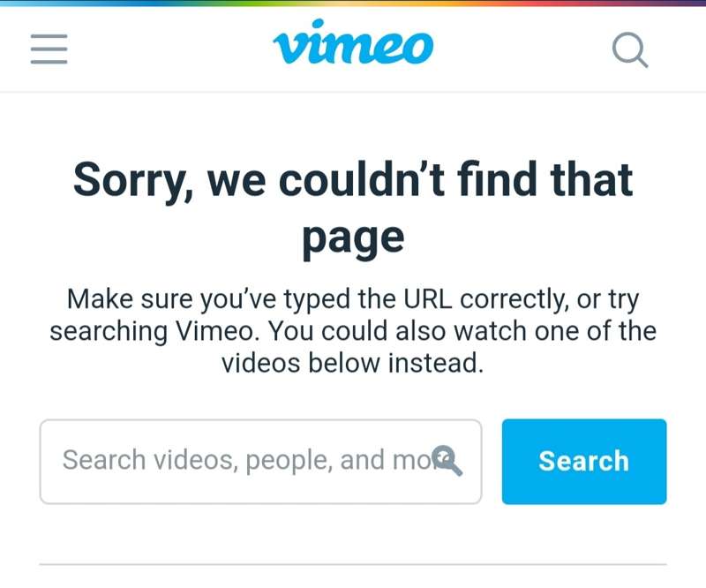Click the magnifier icon inside the search field
The image size is (706, 588).
pos(447,461)
